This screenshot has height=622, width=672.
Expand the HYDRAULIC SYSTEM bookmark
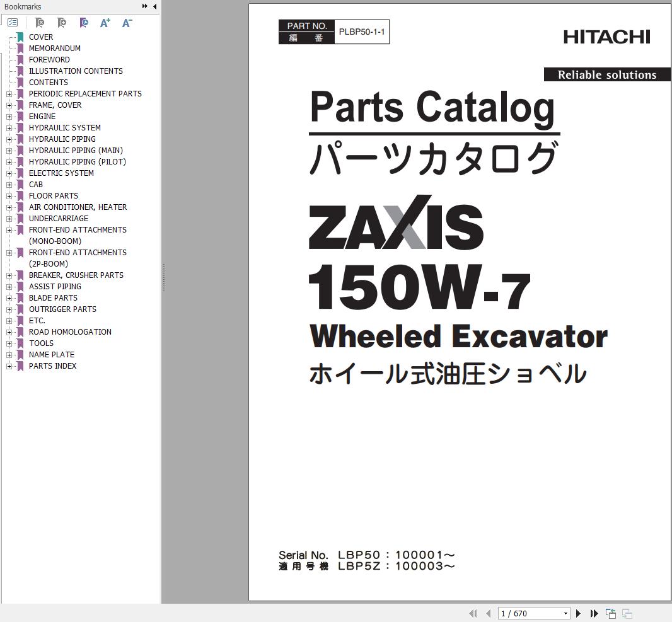tap(9, 128)
